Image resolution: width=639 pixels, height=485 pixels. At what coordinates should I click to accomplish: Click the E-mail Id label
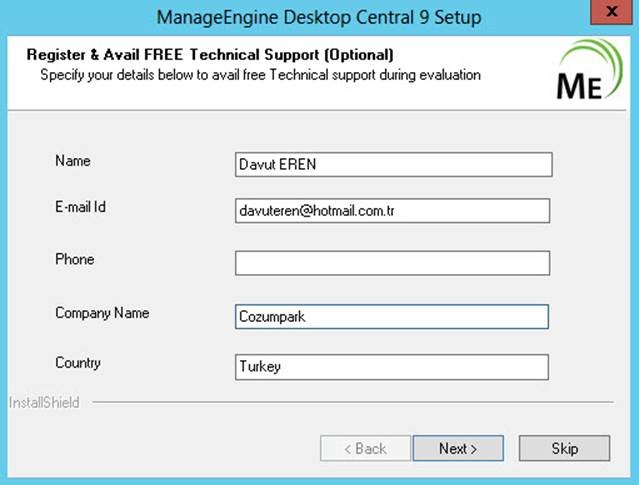81,207
